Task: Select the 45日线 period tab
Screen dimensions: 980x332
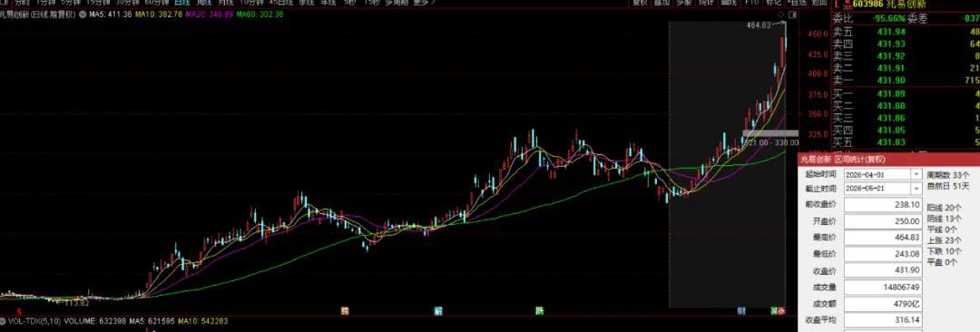Action: 281,3
